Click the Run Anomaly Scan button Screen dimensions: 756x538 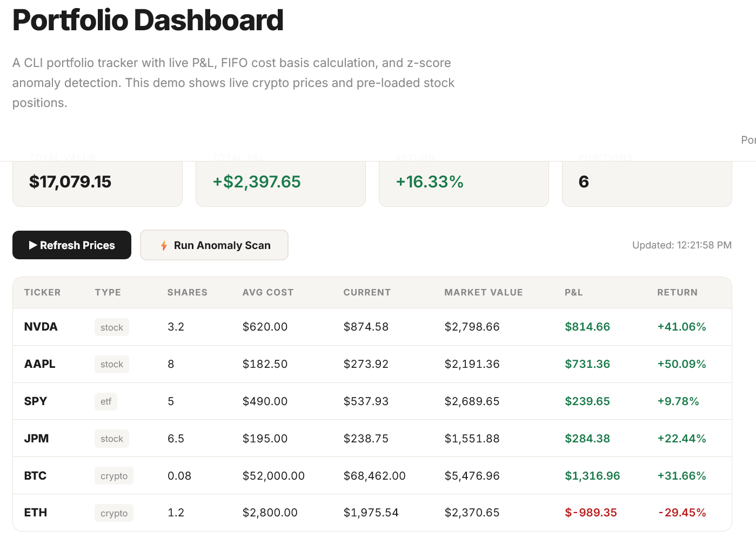(x=214, y=245)
